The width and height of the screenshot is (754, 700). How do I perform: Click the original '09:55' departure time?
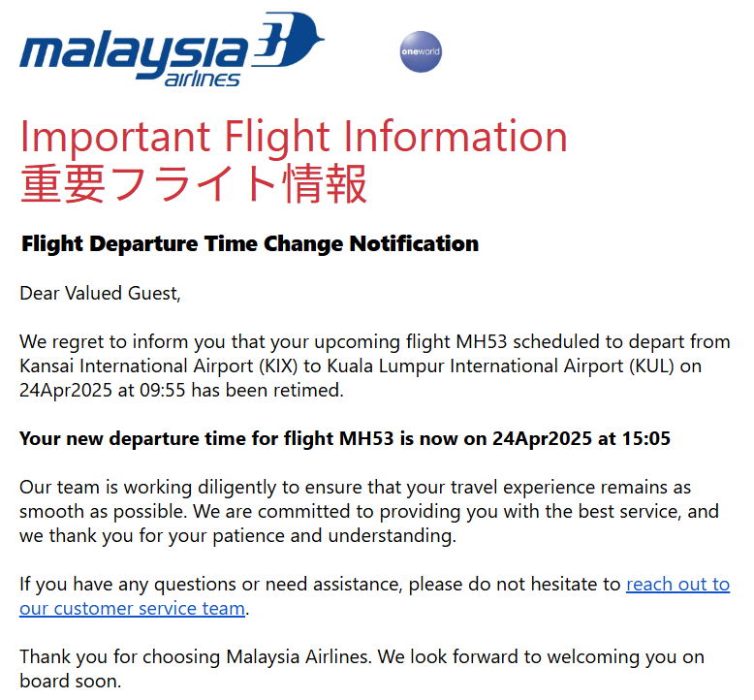[x=163, y=390]
